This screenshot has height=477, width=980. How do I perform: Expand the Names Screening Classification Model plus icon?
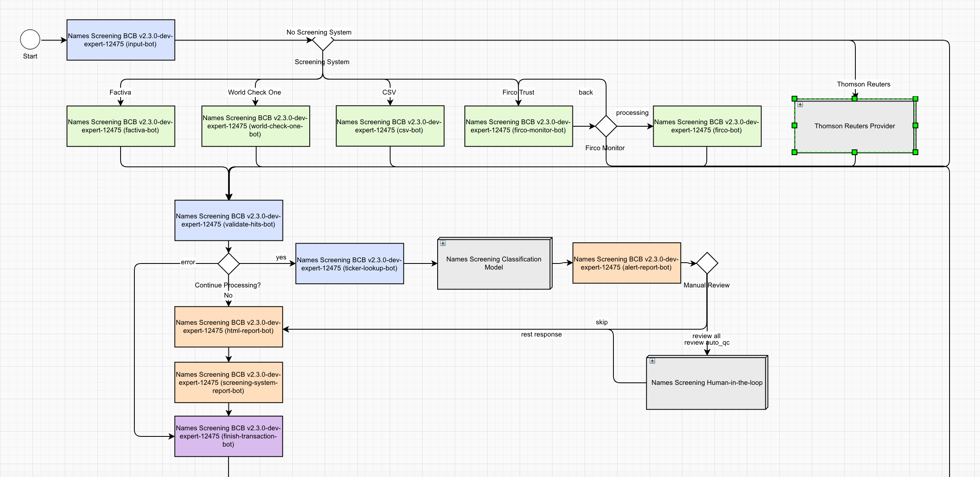(443, 243)
